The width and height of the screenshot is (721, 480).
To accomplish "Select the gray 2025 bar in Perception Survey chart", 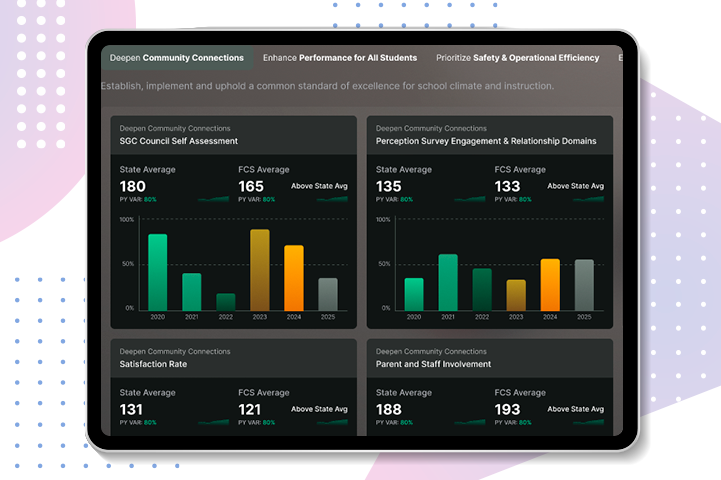I will pos(584,285).
